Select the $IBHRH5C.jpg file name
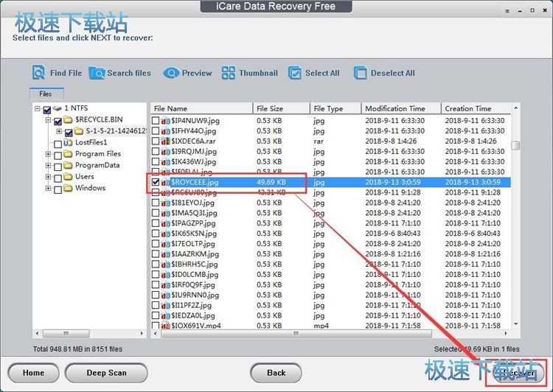This screenshot has width=553, height=392. point(195,264)
